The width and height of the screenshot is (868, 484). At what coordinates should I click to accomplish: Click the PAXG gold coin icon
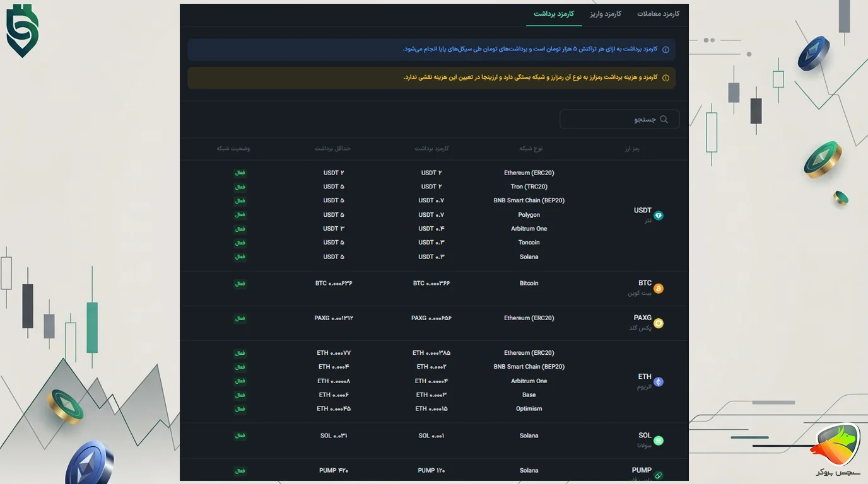point(659,323)
